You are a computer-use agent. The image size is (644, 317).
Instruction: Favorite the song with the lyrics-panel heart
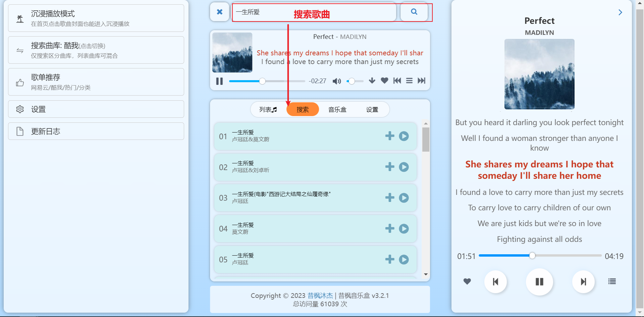click(x=467, y=281)
